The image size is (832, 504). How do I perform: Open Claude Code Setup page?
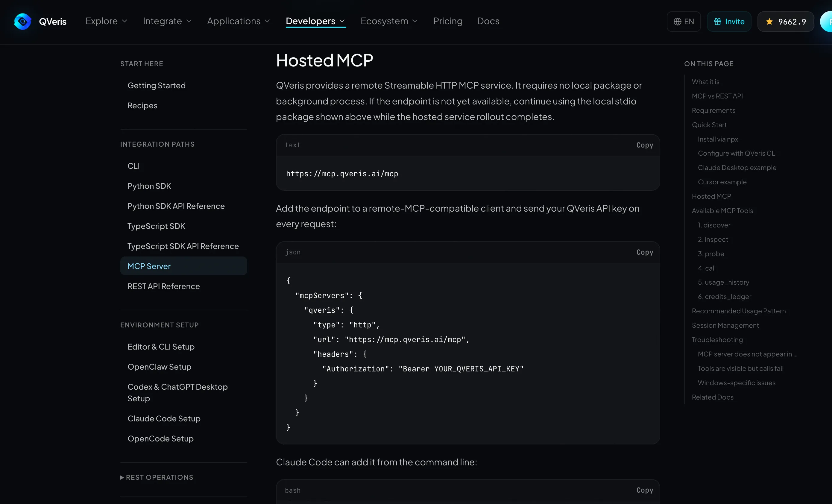pos(164,419)
